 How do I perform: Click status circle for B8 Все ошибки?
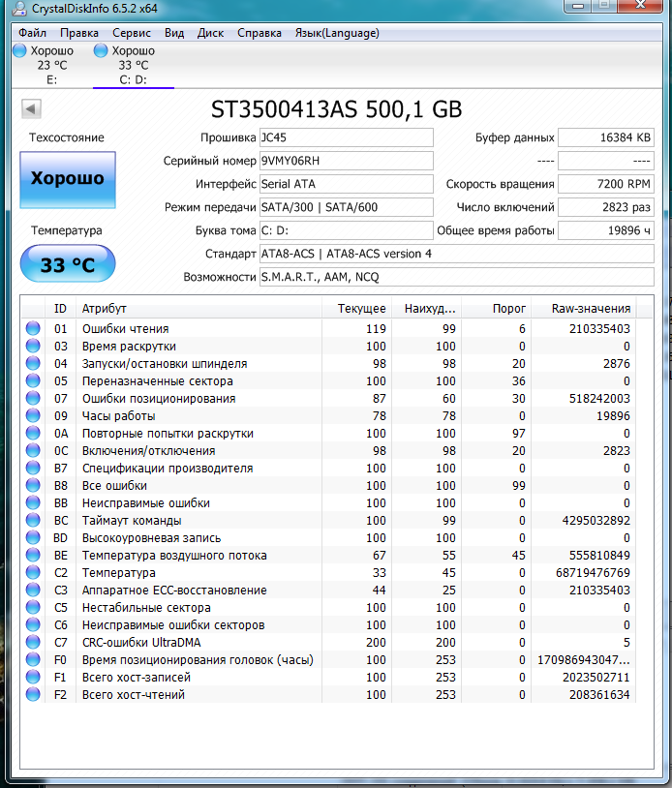click(33, 485)
